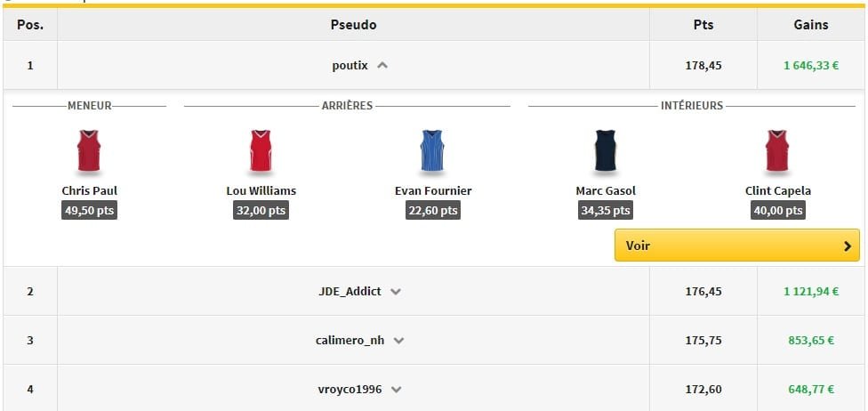Screen dimensions: 868x411
Task: Click Clint Capela's 40,00 pts badge
Action: pyautogui.click(x=778, y=211)
